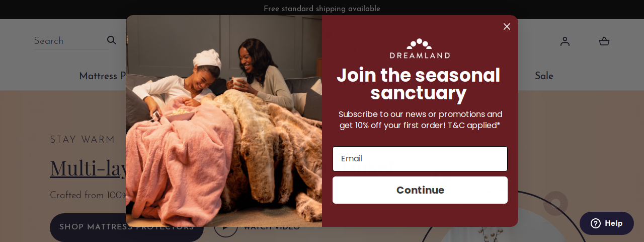This screenshot has width=644, height=242.
Task: Click the brown sun-ring icon on banner
Action: click(x=555, y=203)
